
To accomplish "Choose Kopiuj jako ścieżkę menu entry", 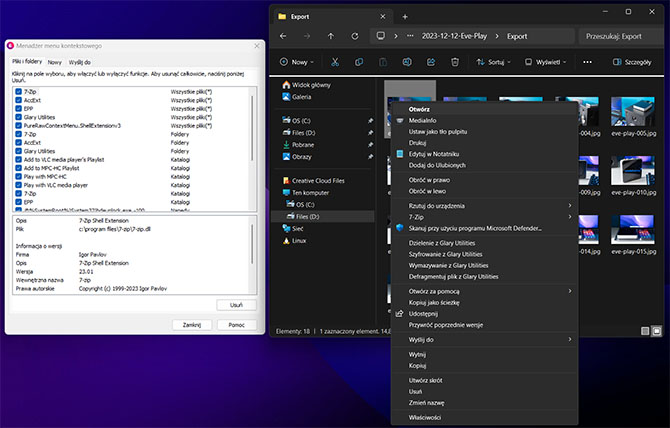I will click(x=484, y=302).
